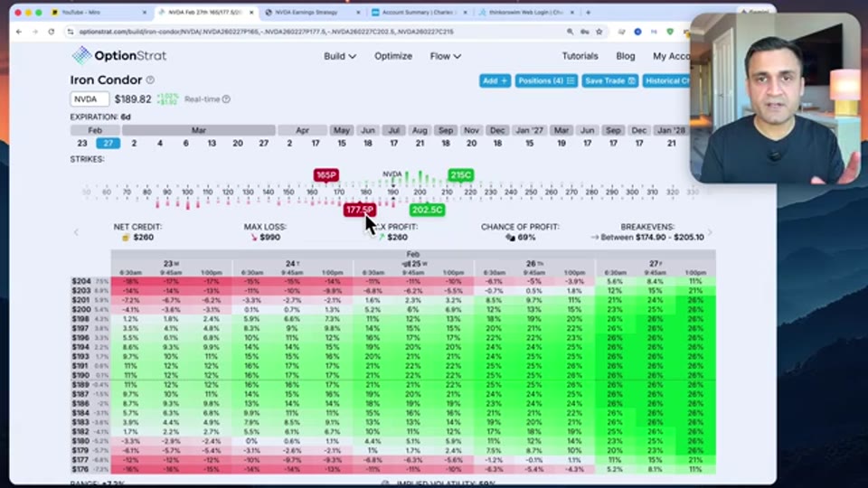Switch to Account Summary Charles tab
Viewport: 868px width, 488px height.
click(x=418, y=12)
